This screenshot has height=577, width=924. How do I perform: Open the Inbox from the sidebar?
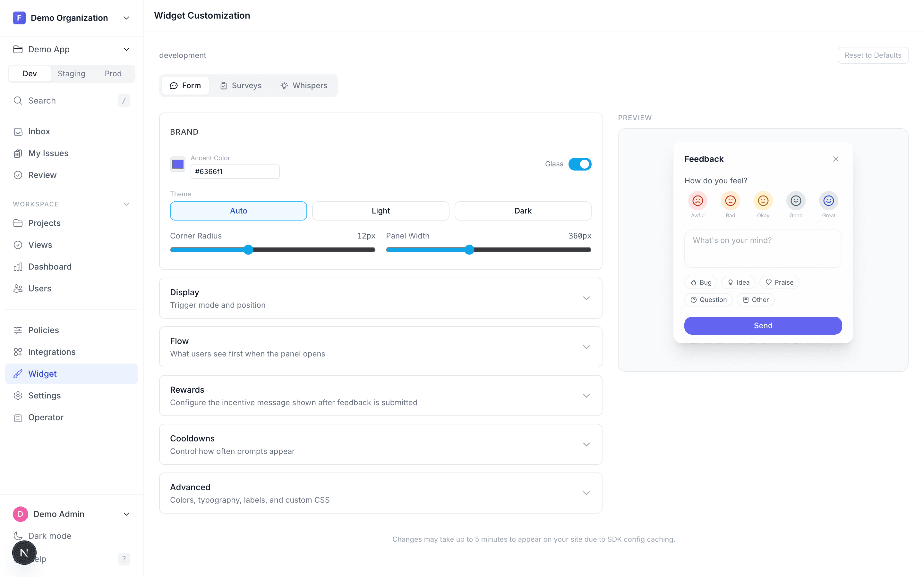(x=39, y=131)
